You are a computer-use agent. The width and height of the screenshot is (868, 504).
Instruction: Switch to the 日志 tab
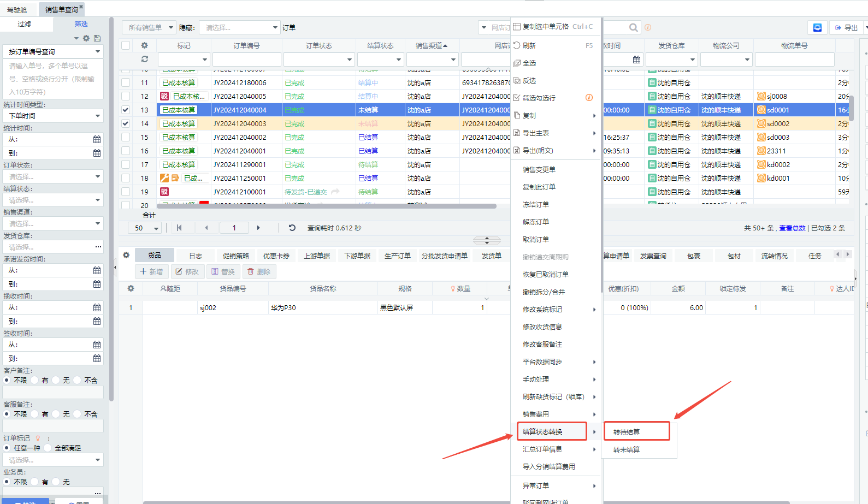(196, 256)
